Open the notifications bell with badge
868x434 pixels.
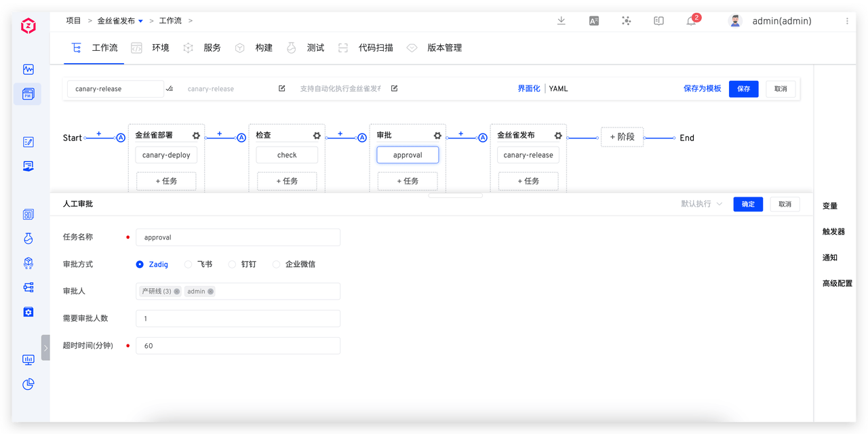(691, 21)
